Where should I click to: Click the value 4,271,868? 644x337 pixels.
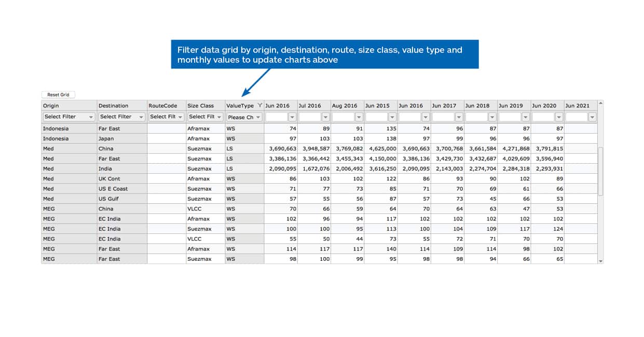(x=516, y=149)
